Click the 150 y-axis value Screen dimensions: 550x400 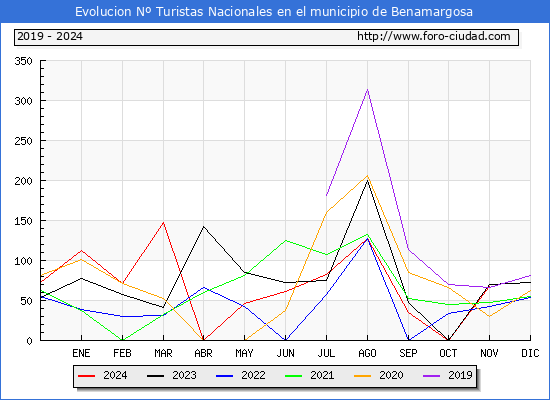23,221
